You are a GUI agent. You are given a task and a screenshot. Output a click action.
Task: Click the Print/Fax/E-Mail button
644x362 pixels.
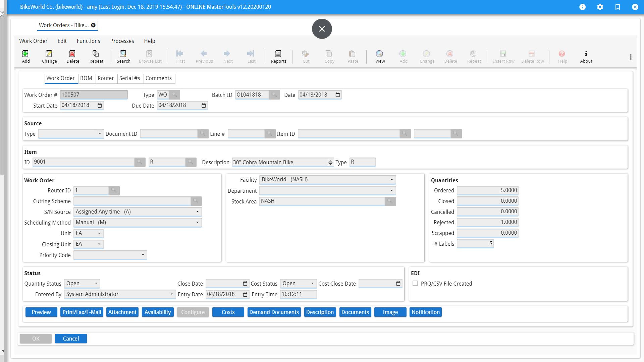tap(82, 312)
